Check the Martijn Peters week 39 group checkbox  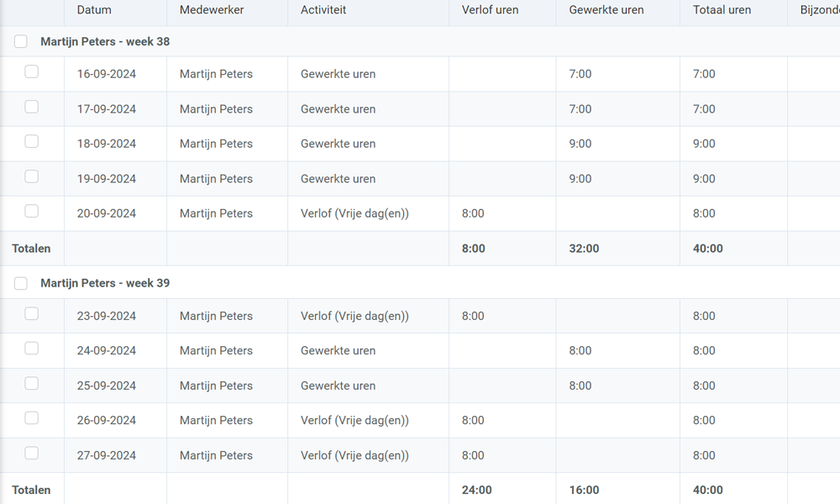click(x=21, y=284)
